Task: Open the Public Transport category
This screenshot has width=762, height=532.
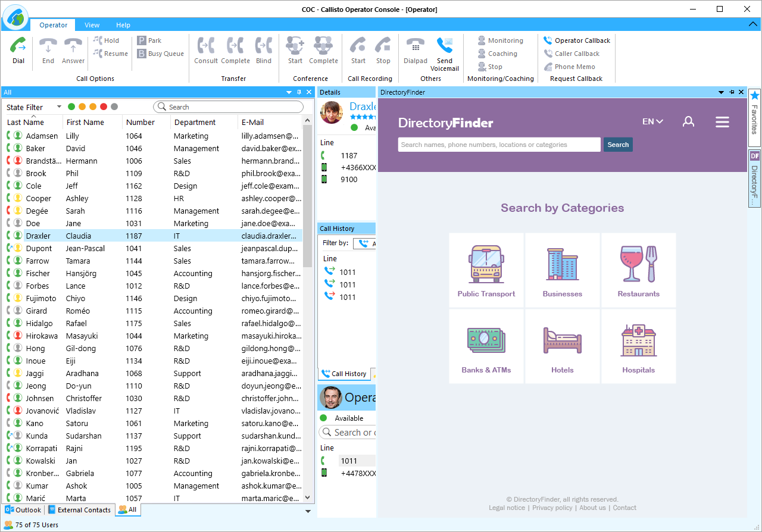Action: click(x=486, y=270)
